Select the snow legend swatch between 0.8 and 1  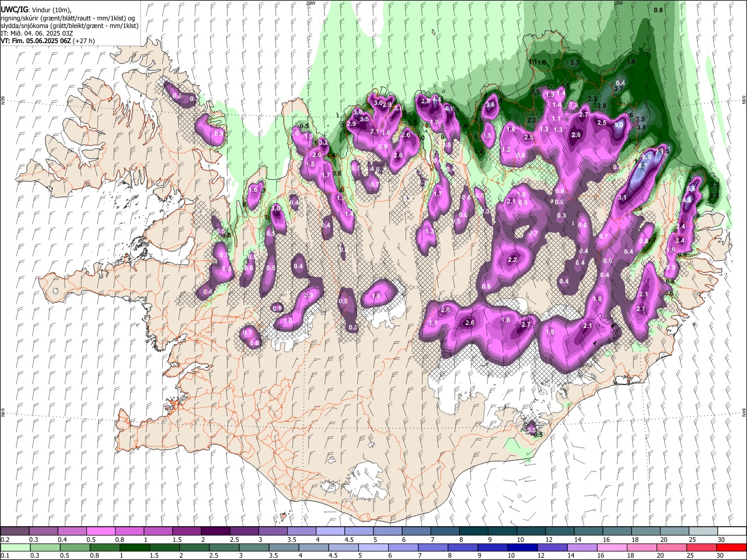click(130, 531)
